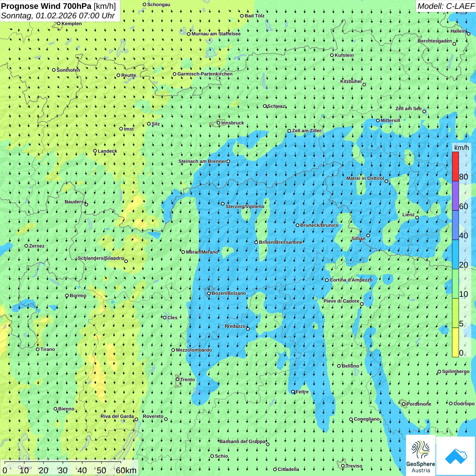Click the 'Kempten' label
The image size is (476, 476).
[72, 23]
